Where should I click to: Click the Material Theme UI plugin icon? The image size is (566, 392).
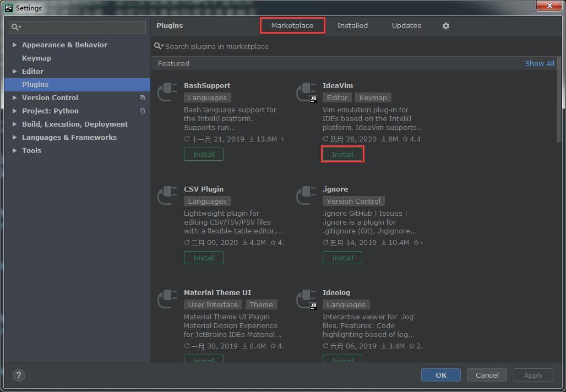click(167, 299)
